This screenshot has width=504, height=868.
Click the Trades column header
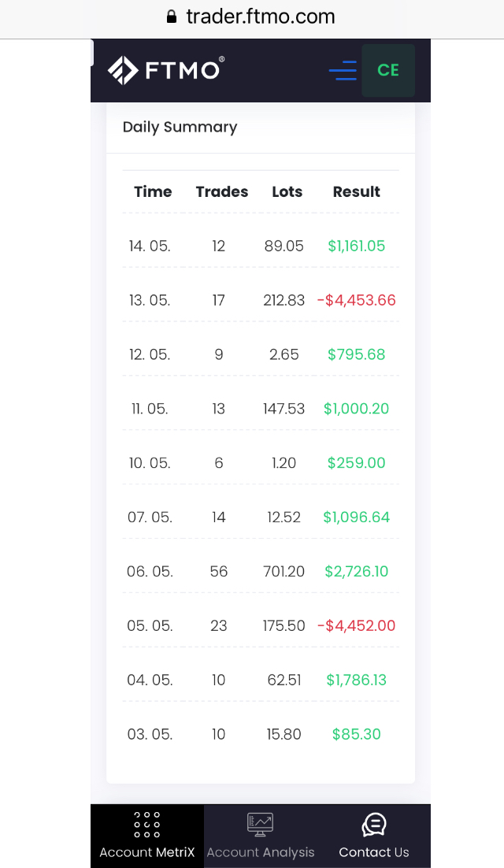(222, 191)
